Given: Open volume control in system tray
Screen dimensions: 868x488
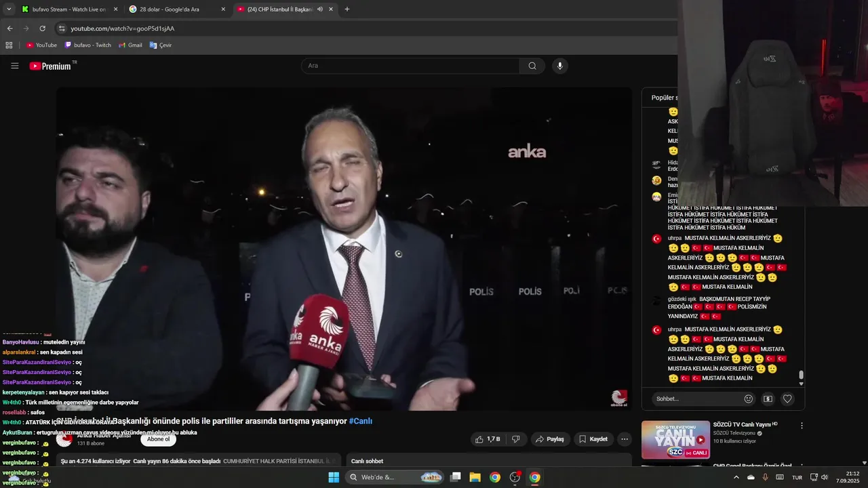Looking at the screenshot, I should point(825,477).
